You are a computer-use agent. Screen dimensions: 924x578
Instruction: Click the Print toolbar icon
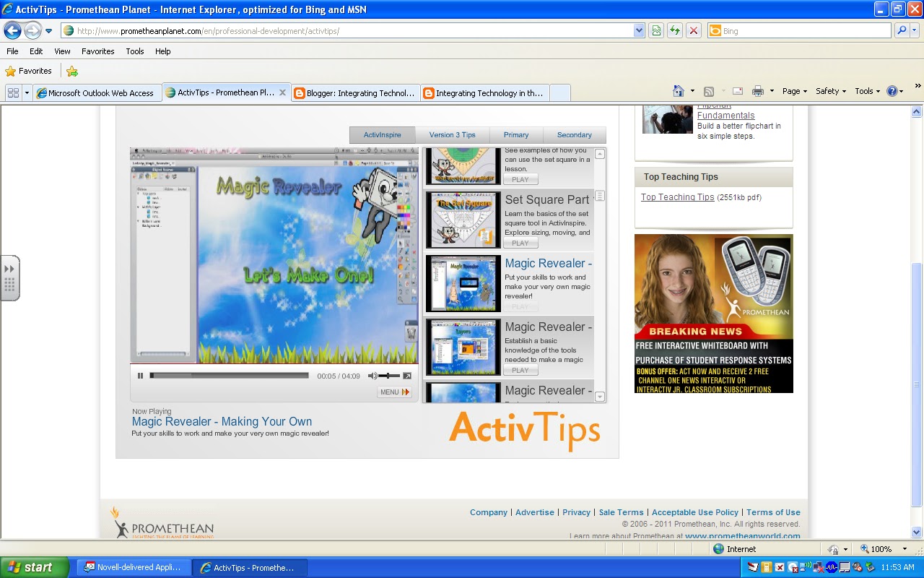point(757,91)
